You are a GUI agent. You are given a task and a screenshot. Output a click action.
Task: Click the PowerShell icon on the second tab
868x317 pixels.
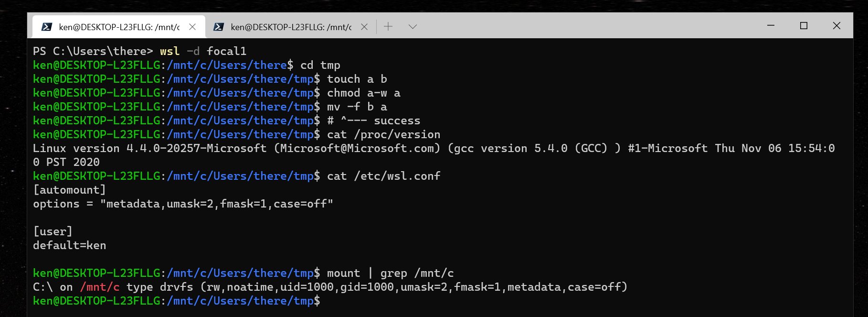point(219,27)
